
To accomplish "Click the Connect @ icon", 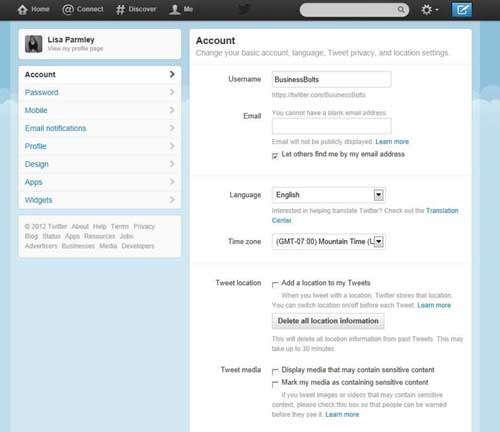I will [68, 9].
